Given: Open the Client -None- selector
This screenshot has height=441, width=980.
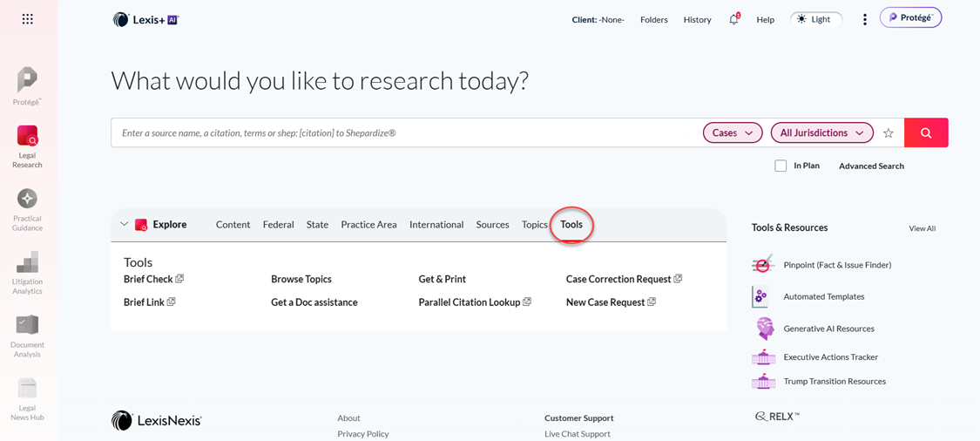Looking at the screenshot, I should click(598, 19).
